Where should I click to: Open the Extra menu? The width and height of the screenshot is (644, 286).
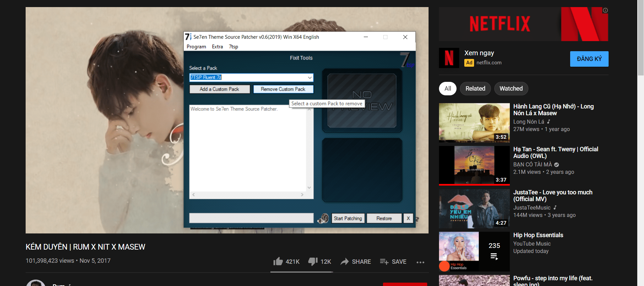(x=217, y=46)
